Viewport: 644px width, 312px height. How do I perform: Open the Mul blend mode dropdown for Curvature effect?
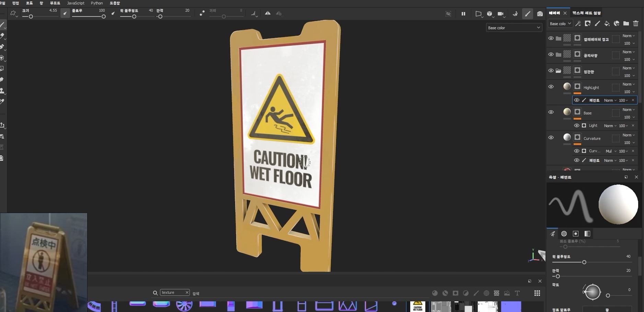611,151
